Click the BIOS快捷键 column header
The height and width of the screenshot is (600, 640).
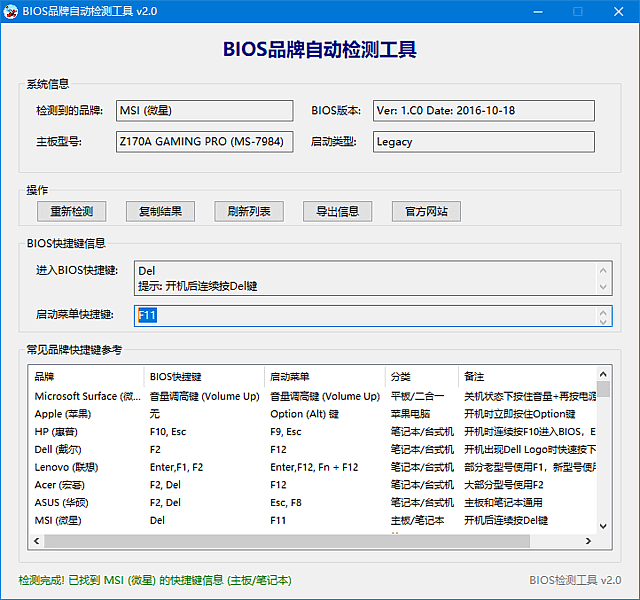[204, 377]
